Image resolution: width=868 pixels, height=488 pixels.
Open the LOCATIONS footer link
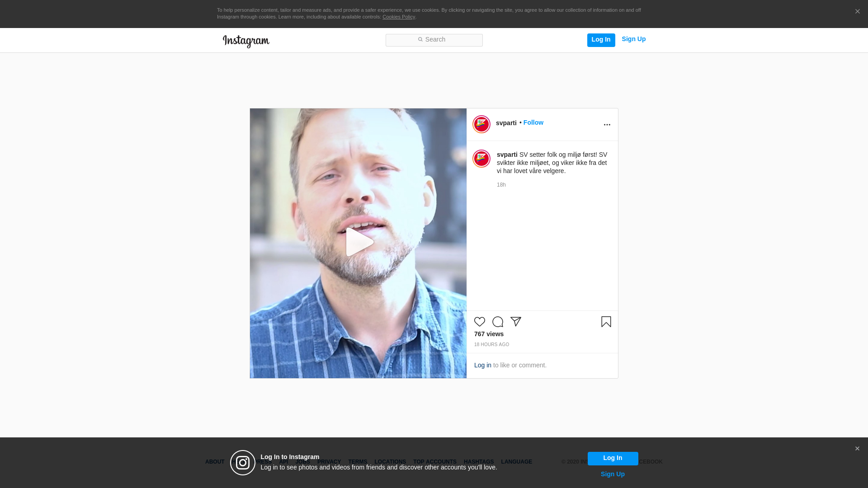[x=390, y=462]
